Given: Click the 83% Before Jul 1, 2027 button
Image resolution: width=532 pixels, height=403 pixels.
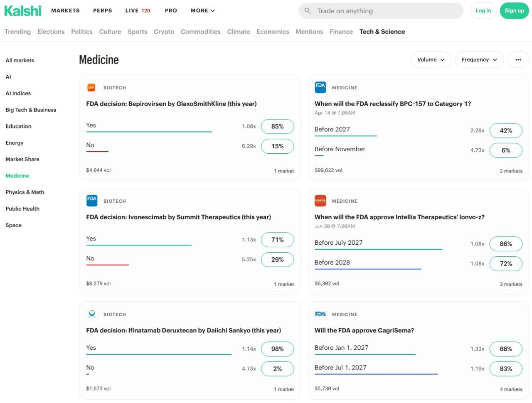Looking at the screenshot, I should tap(506, 369).
